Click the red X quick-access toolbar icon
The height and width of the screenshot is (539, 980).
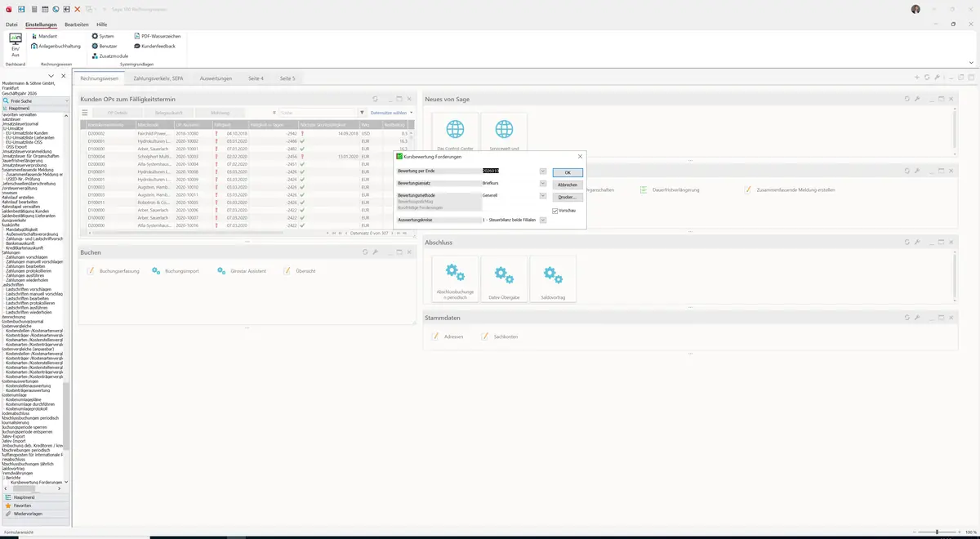point(78,9)
